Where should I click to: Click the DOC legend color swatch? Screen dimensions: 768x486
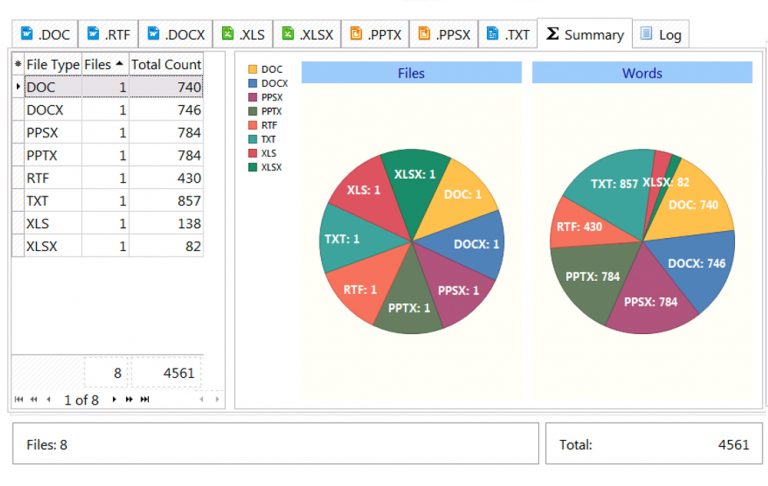point(252,69)
